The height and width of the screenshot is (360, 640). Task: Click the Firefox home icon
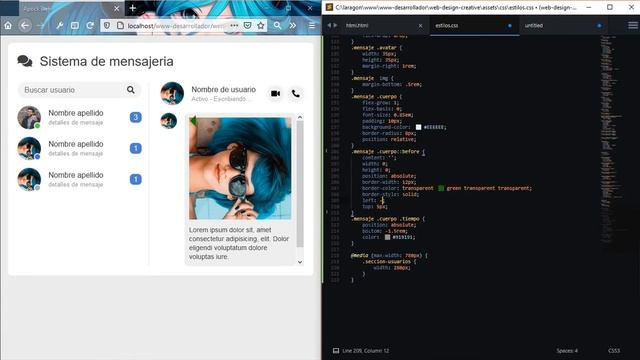pos(8,25)
